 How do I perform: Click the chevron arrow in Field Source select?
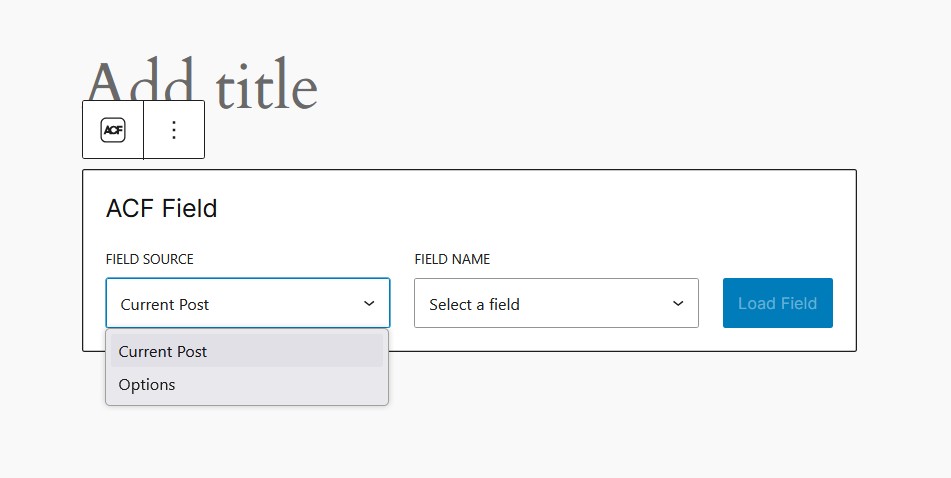369,303
